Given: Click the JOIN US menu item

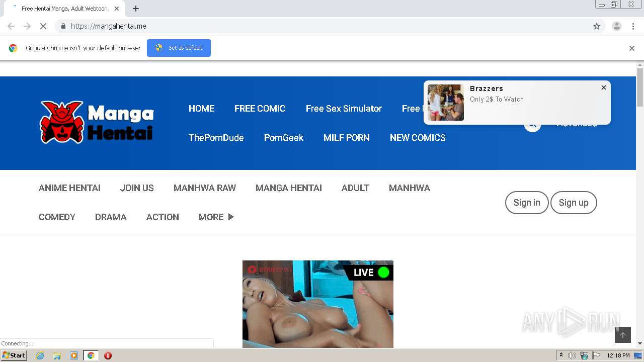Looking at the screenshot, I should (x=137, y=188).
